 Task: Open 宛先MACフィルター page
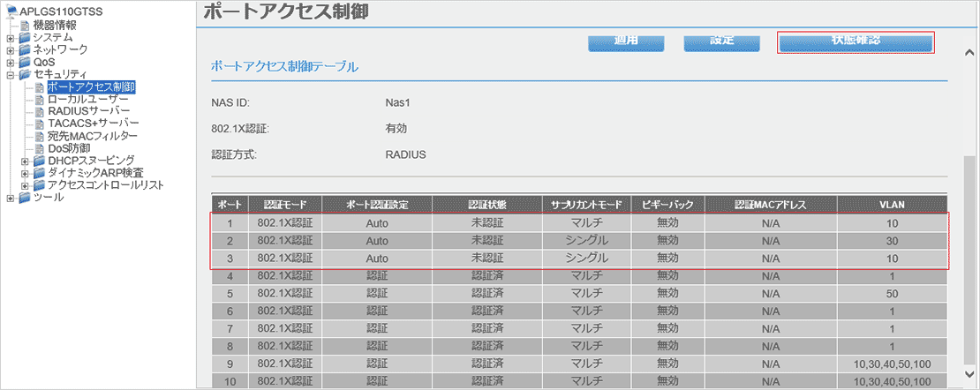tap(92, 136)
